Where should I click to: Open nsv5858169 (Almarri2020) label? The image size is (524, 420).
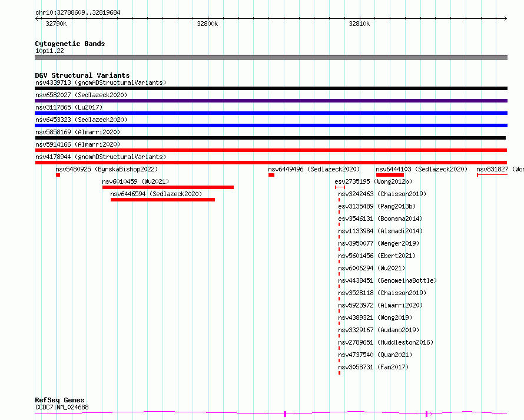click(x=78, y=132)
